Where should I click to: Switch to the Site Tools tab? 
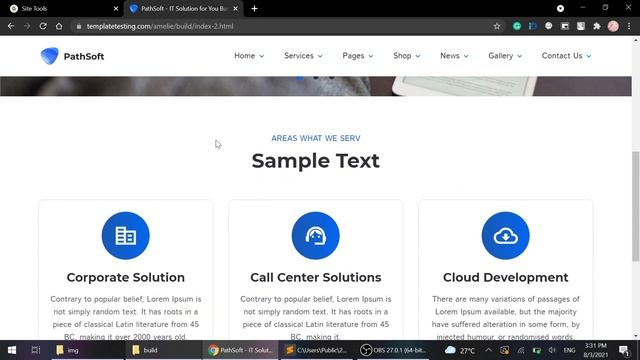61,9
